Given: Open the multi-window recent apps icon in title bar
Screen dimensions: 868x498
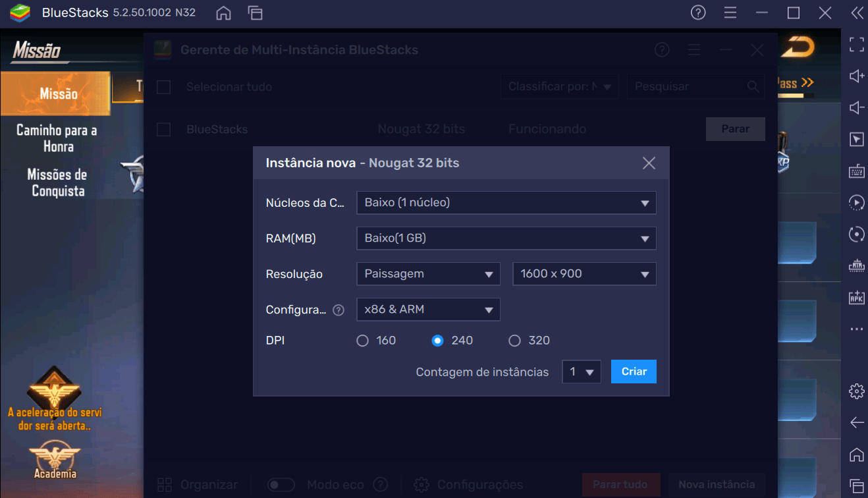Looking at the screenshot, I should [255, 13].
